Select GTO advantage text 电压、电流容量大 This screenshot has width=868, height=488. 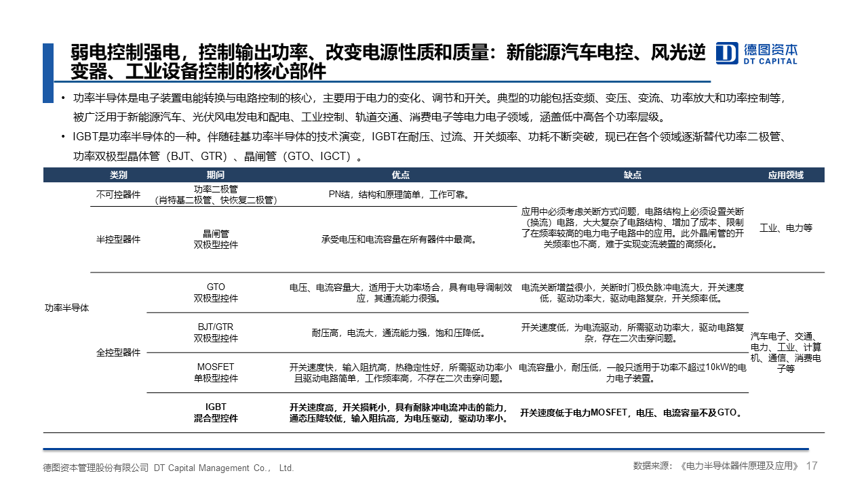point(401,292)
